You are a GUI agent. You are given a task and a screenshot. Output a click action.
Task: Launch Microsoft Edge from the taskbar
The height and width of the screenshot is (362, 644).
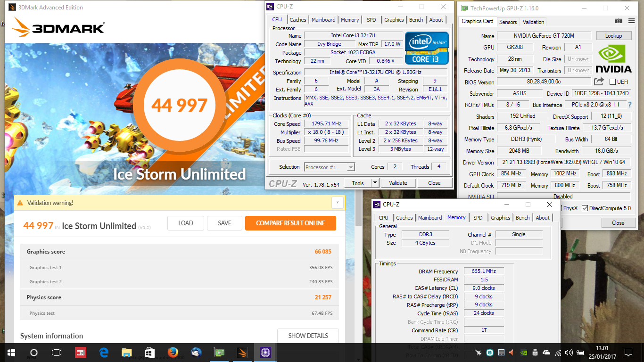point(104,352)
